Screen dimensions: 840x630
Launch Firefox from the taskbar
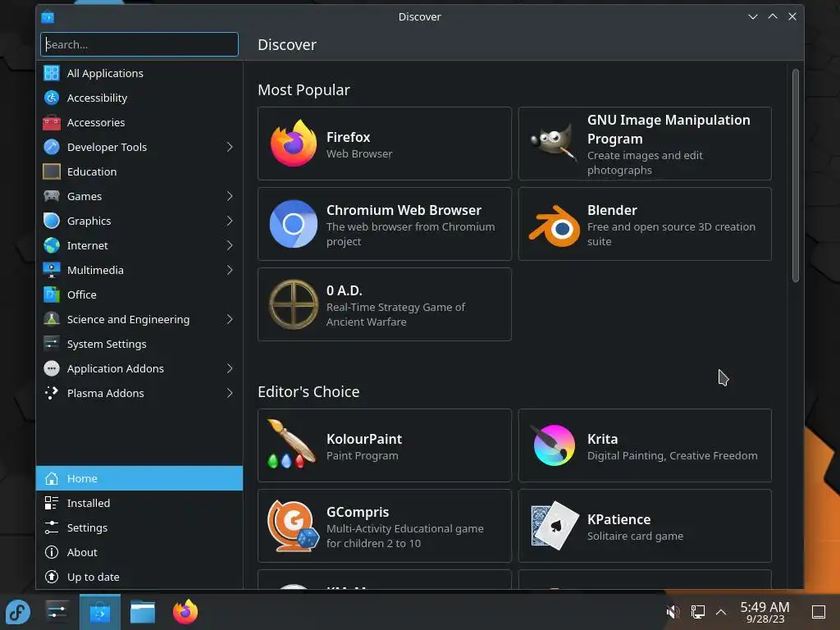185,612
